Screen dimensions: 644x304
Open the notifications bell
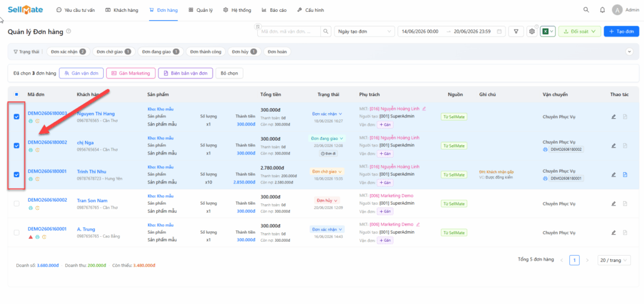(602, 10)
